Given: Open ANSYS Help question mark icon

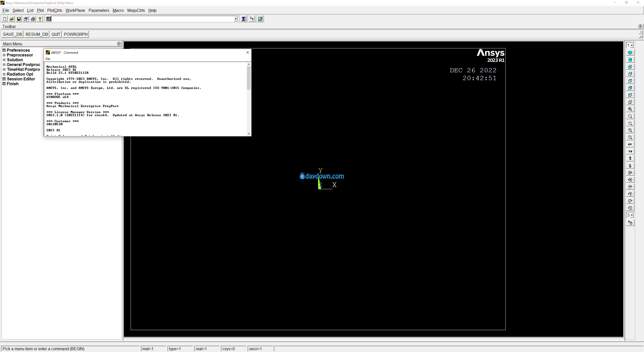Looking at the screenshot, I should [40, 19].
